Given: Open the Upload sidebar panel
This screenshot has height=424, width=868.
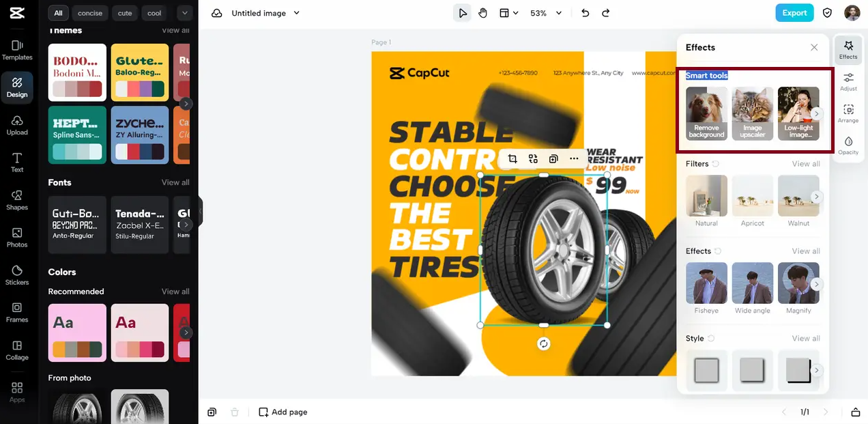Looking at the screenshot, I should 17,126.
